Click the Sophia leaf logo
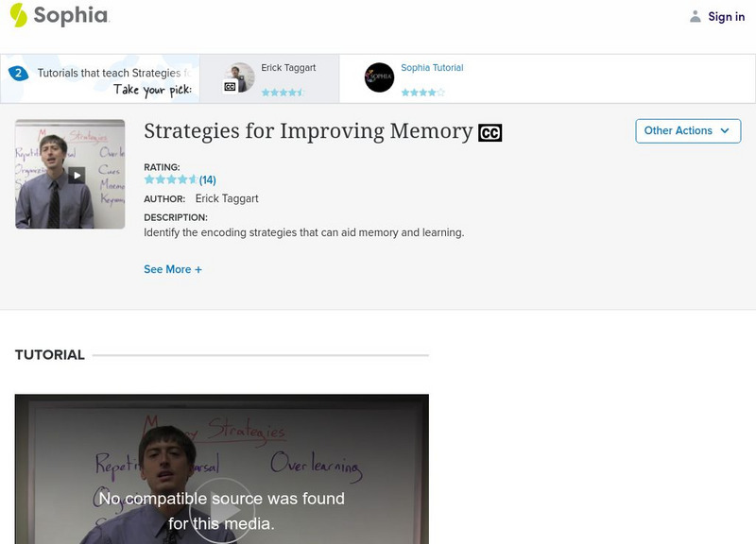 coord(17,15)
